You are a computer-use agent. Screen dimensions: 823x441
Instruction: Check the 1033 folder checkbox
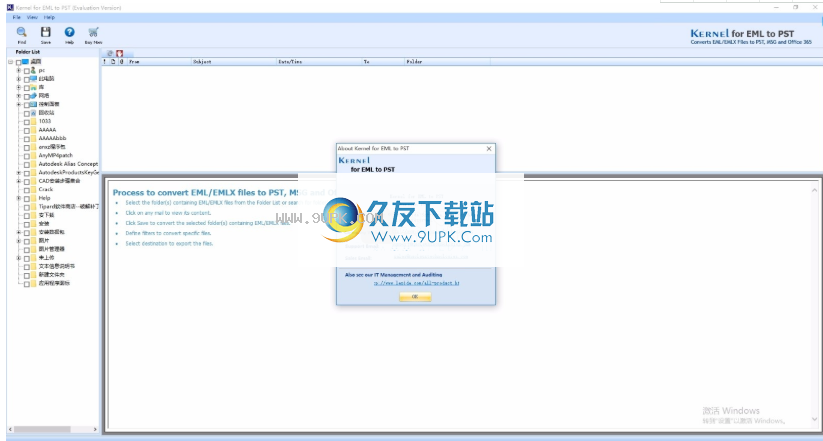coord(27,122)
